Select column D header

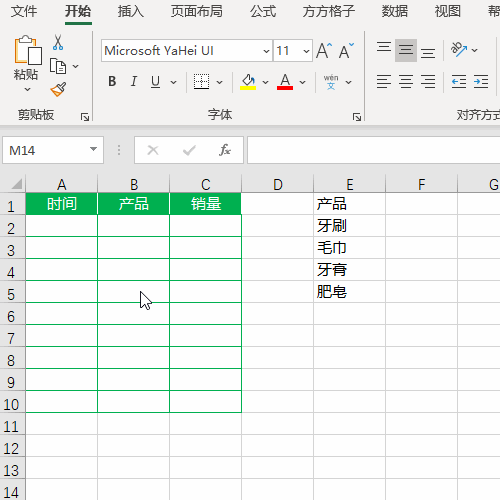[278, 184]
